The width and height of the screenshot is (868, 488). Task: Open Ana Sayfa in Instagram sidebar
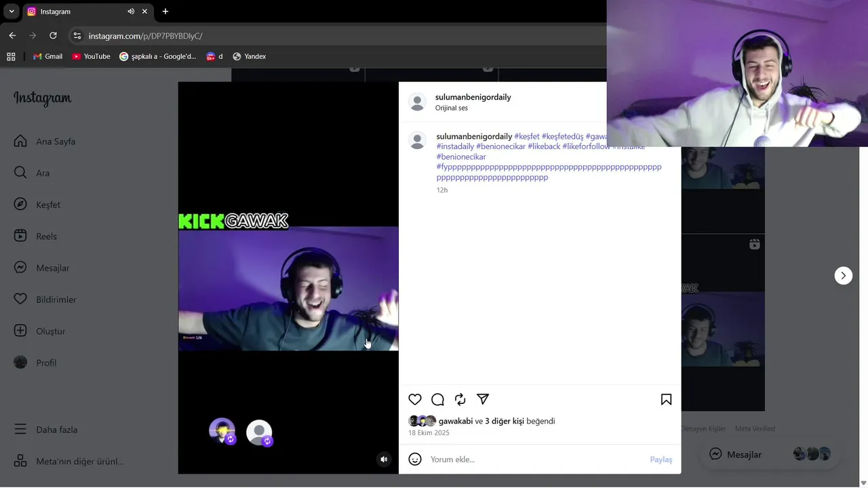[x=45, y=142]
